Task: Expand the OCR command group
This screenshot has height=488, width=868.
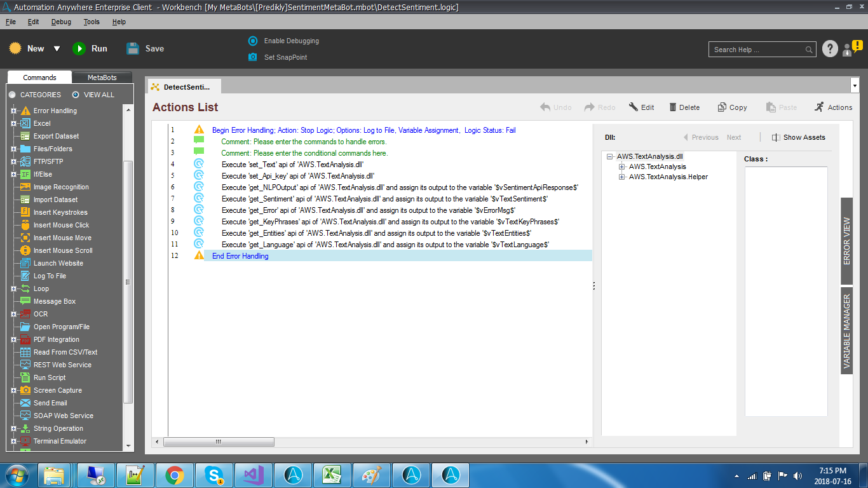Action: click(x=13, y=314)
